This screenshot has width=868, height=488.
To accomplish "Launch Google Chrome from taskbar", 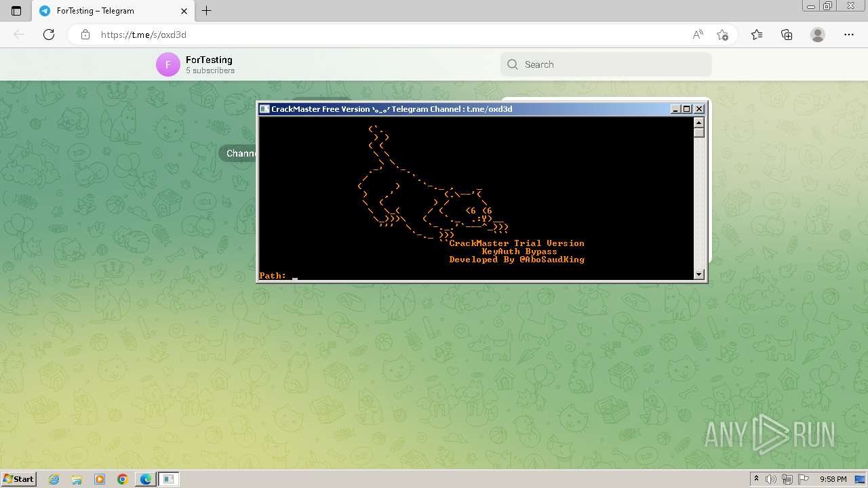I will 123,479.
